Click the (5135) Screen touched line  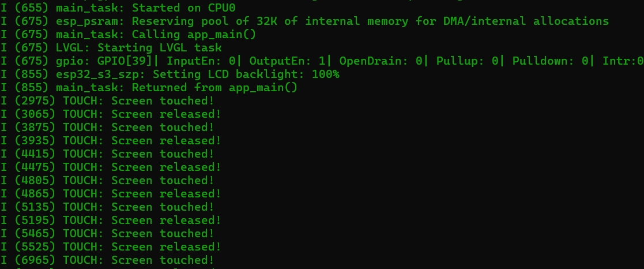(107, 207)
